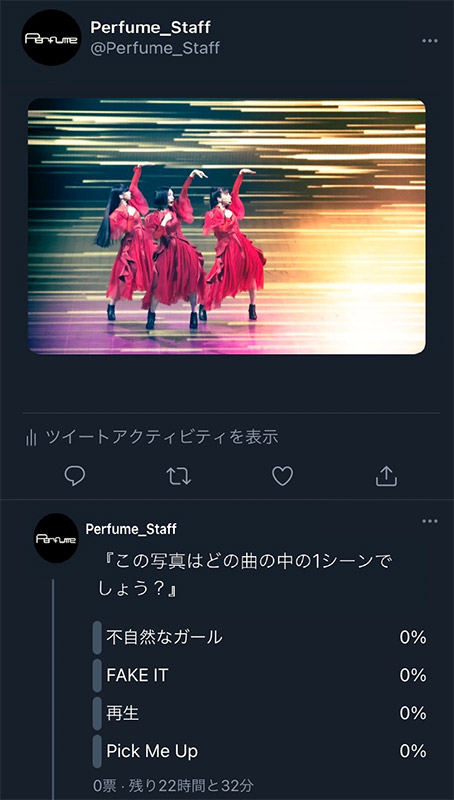View ツイートアクティビティを表示 link
The image size is (454, 800).
(163, 437)
